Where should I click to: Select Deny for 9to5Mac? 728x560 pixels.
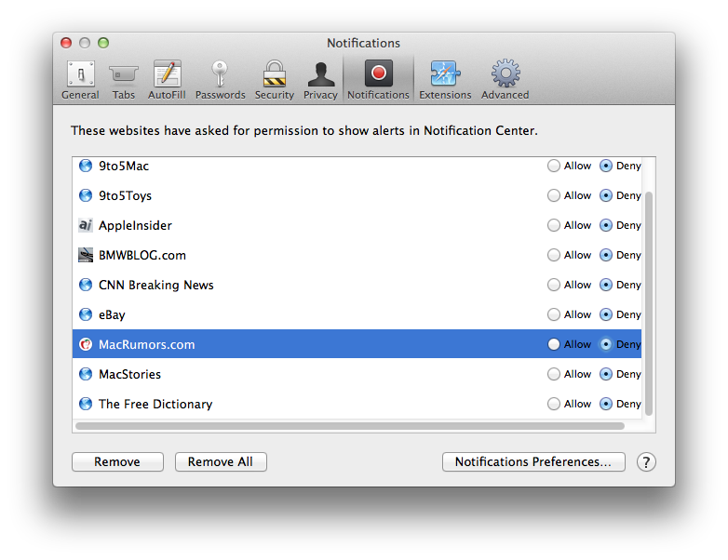coord(605,166)
